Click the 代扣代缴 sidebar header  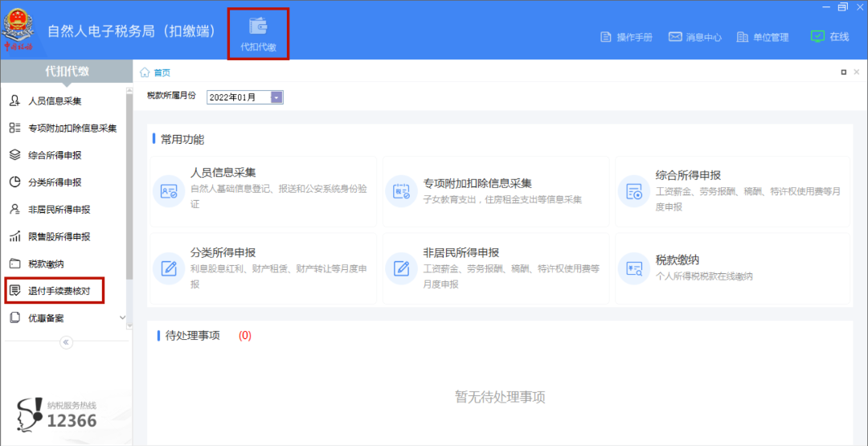point(67,71)
